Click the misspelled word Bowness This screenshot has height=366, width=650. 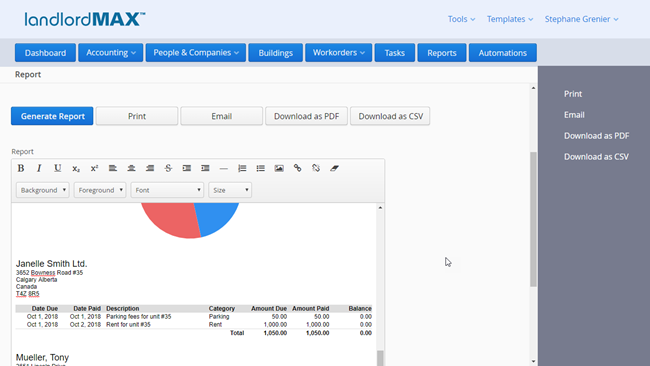43,273
